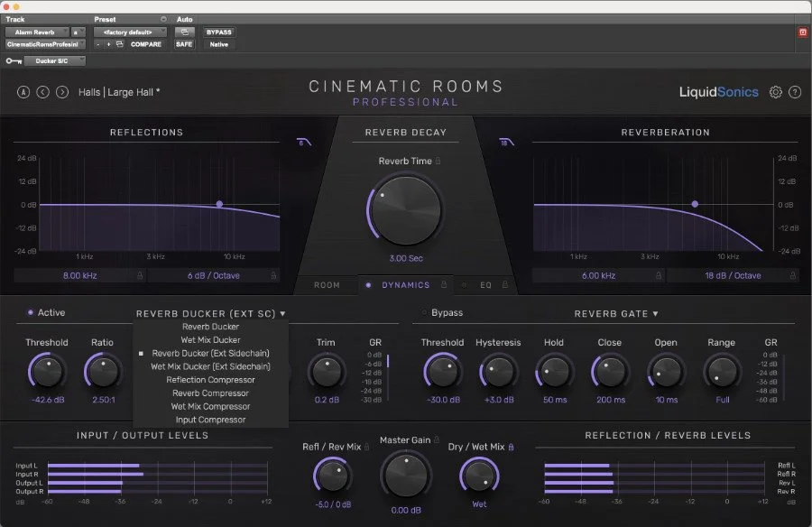Select Reflection Compressor option
The image size is (812, 527).
click(x=210, y=380)
